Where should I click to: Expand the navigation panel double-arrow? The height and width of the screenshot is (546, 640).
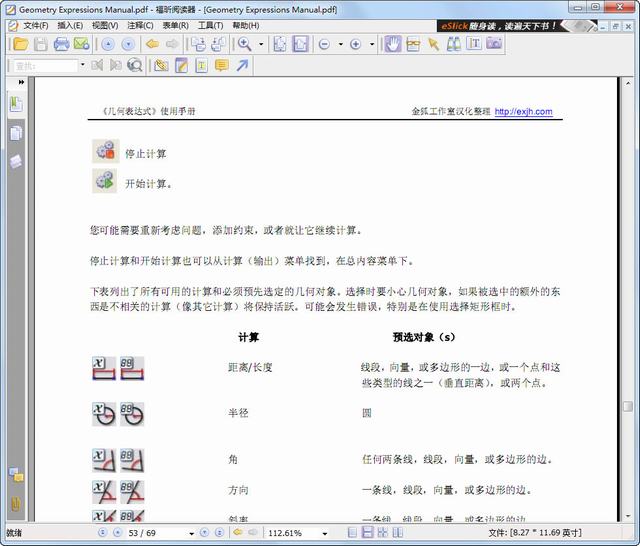coord(21,82)
